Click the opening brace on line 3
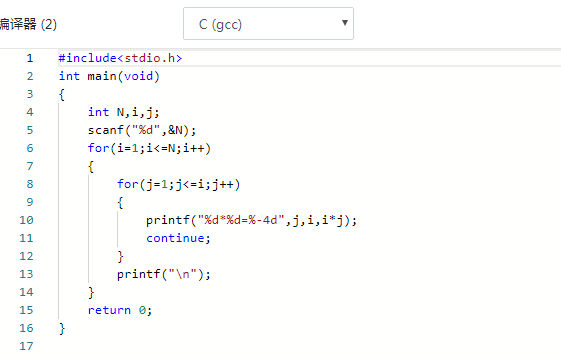This screenshot has width=561, height=362. click(x=62, y=95)
